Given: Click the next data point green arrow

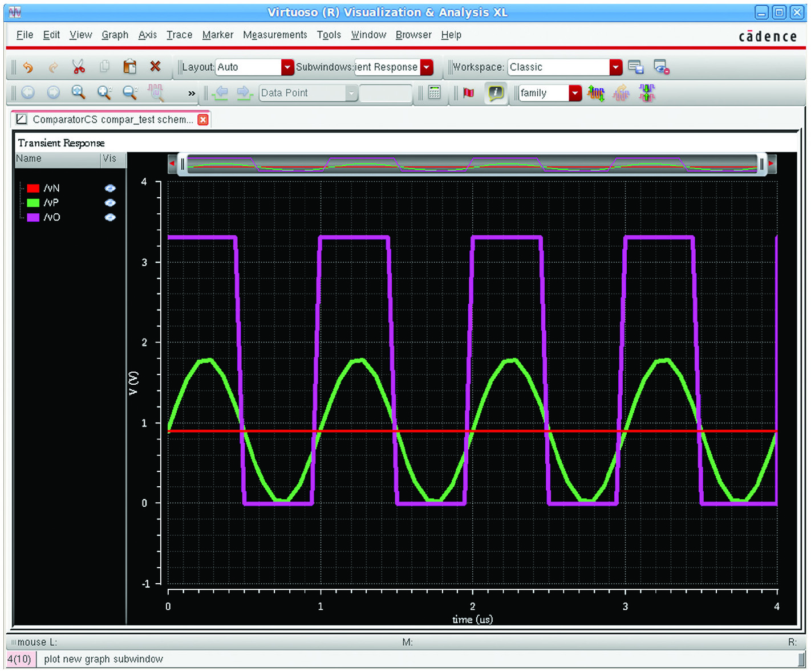Looking at the screenshot, I should click(x=245, y=92).
